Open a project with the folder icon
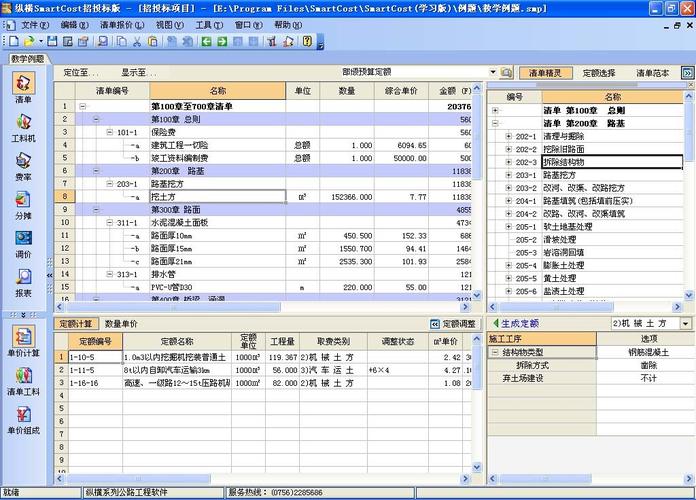Screen dimensions: 696x500 pos(29,42)
